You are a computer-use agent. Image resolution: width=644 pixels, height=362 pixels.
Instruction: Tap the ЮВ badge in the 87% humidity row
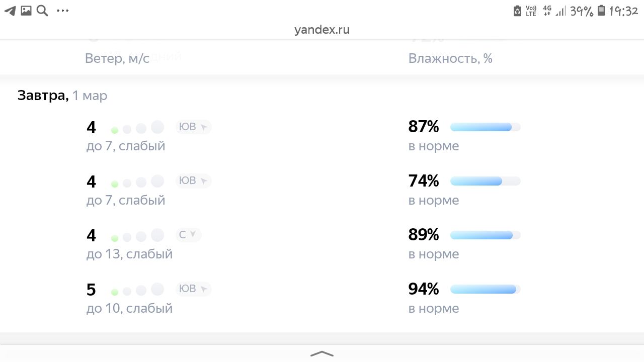(x=193, y=127)
